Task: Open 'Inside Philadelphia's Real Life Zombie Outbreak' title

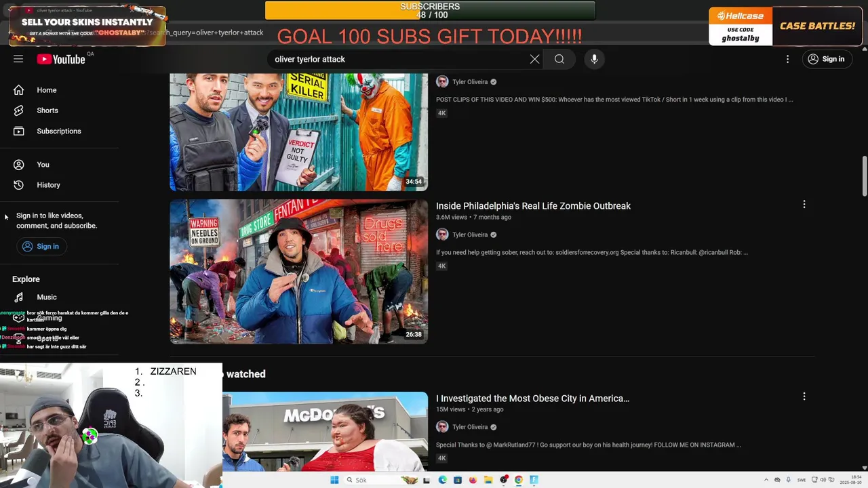Action: (533, 206)
